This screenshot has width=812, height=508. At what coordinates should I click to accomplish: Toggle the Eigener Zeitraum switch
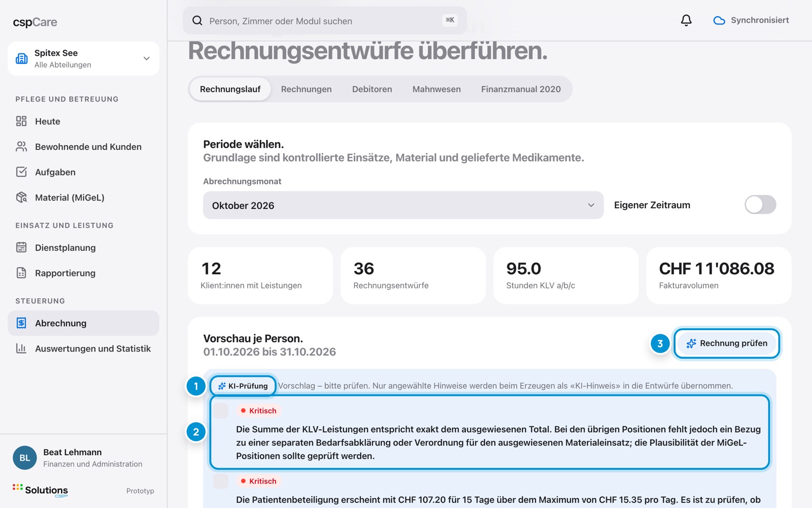click(x=760, y=205)
